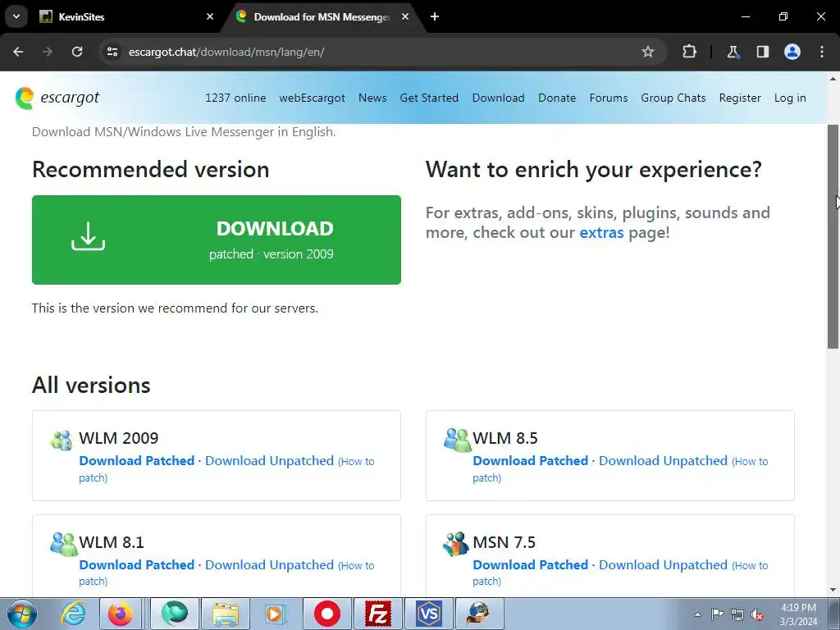This screenshot has width=840, height=630.
Task: Open the Forums nav item
Action: coord(609,98)
